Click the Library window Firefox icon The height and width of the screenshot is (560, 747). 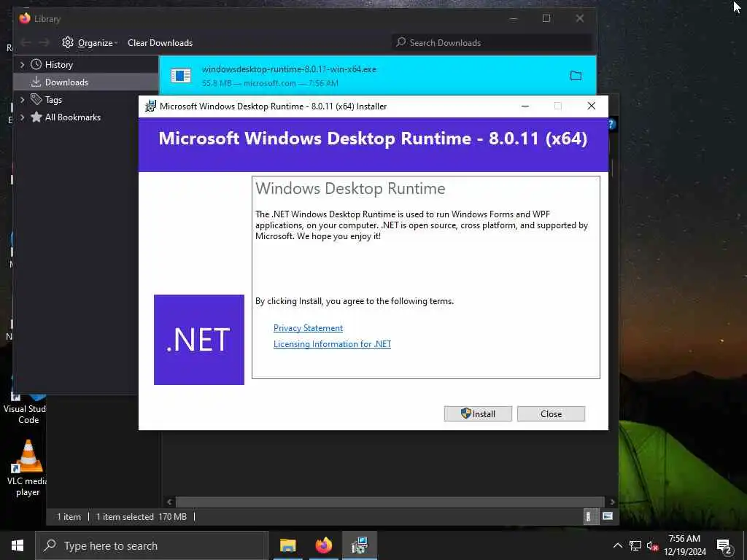coord(25,18)
